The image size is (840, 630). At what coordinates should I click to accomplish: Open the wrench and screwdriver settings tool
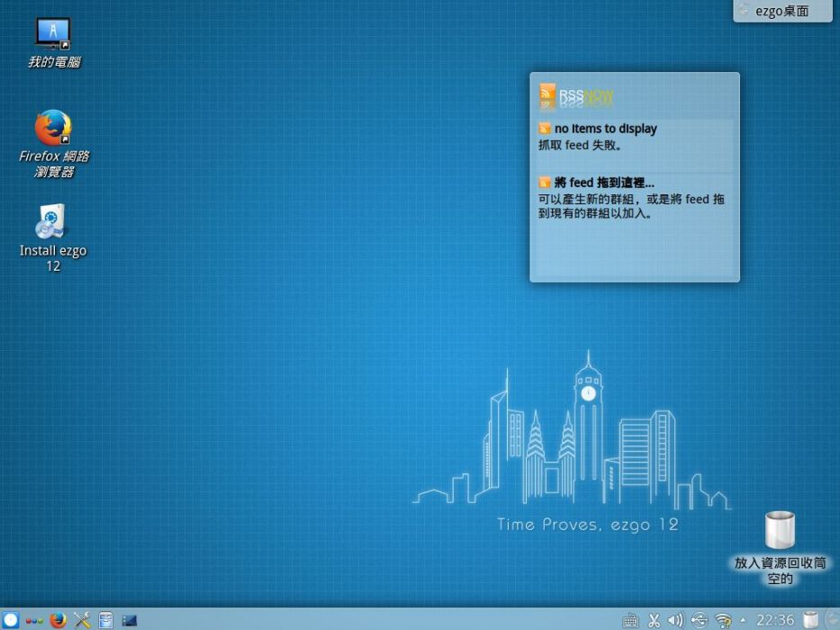[82, 620]
